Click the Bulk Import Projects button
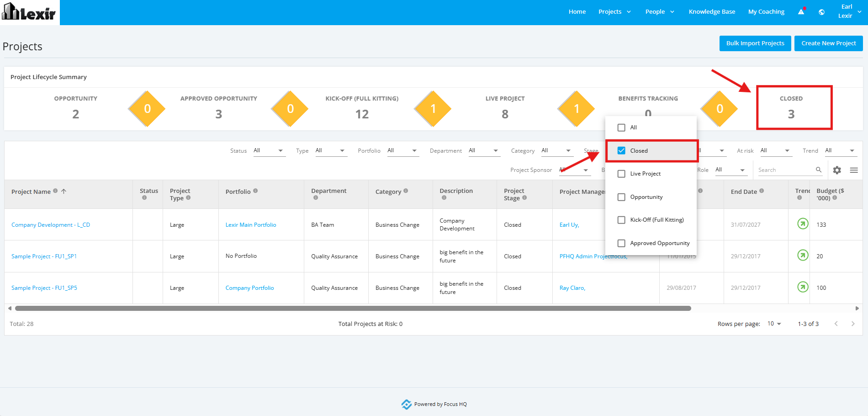The width and height of the screenshot is (868, 416). pyautogui.click(x=755, y=43)
